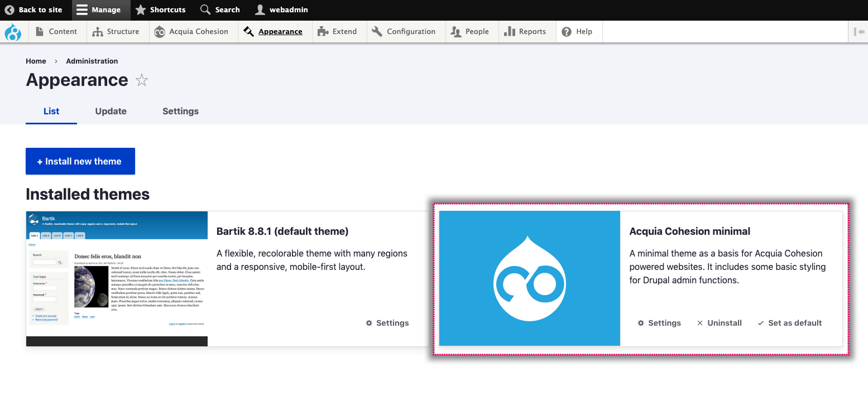Viewport: 868px width, 401px height.
Task: Click the toolbar orientation toggle arrow
Action: click(859, 32)
